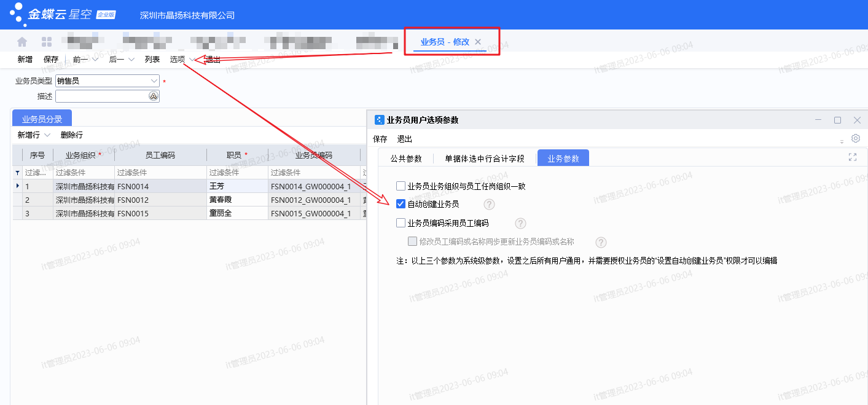868x405 pixels.
Task: Expand the options dialog to fullscreen
Action: (x=853, y=157)
